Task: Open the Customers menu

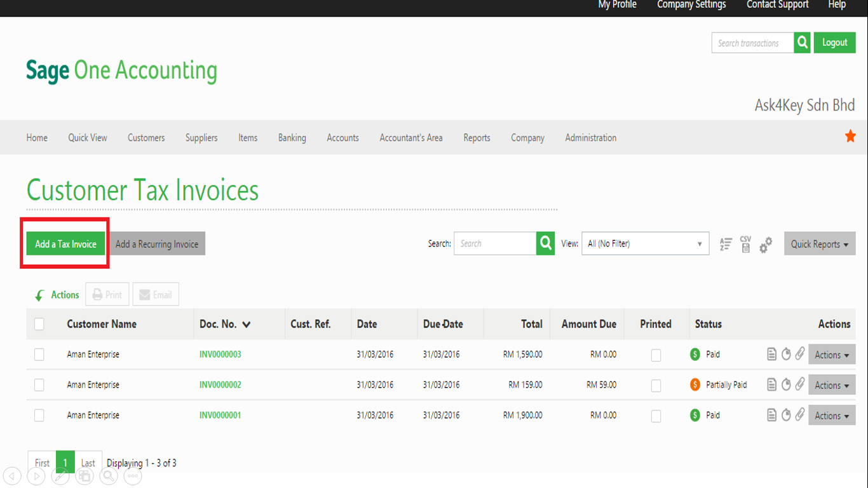Action: coord(146,137)
